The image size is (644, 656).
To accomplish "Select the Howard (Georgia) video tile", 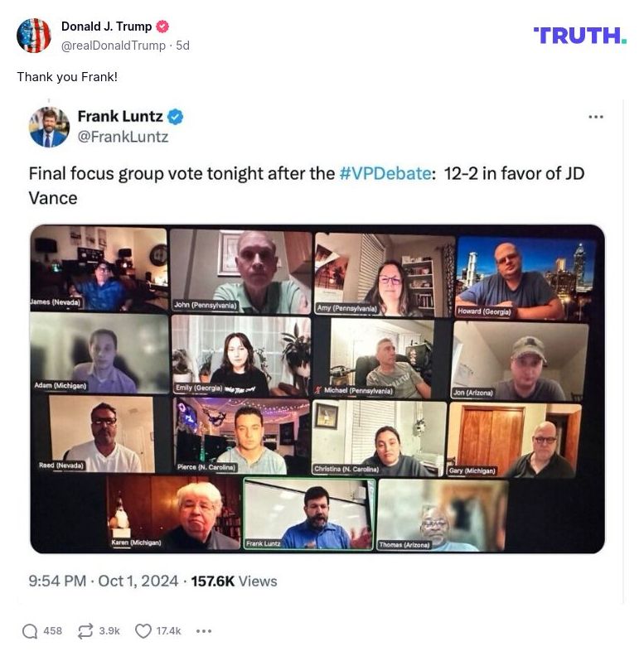I will point(526,277).
